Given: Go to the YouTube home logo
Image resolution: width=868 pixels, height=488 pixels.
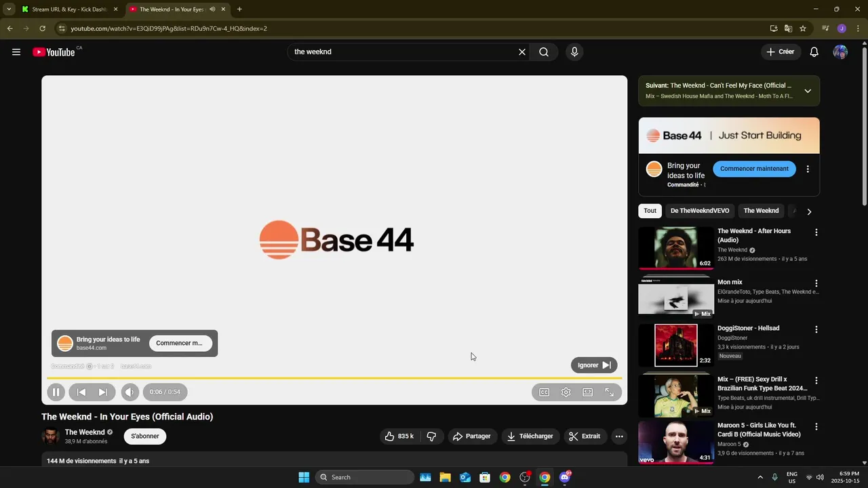Looking at the screenshot, I should (54, 52).
